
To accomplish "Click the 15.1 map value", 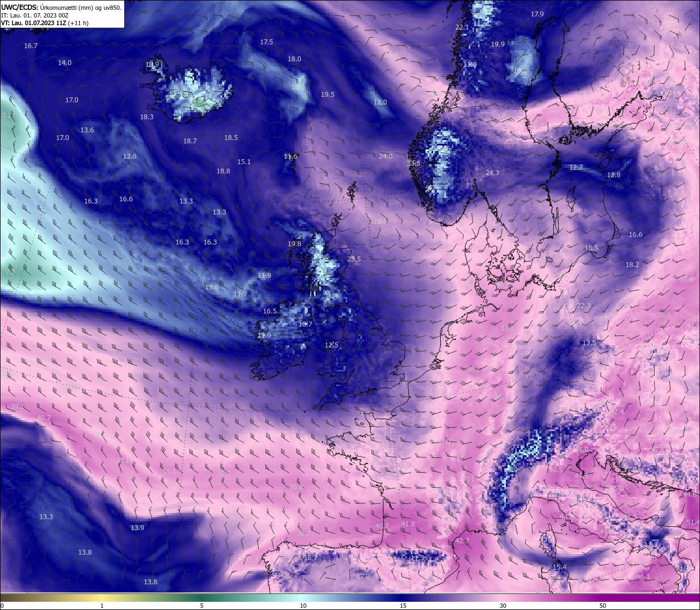I will tap(244, 162).
